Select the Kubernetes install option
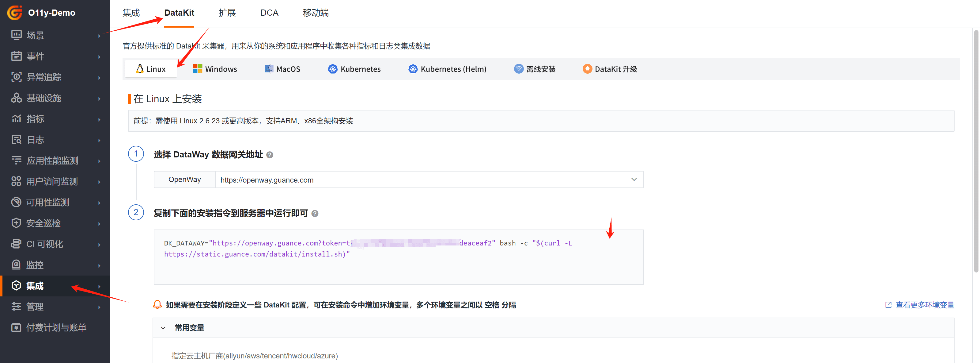 354,69
